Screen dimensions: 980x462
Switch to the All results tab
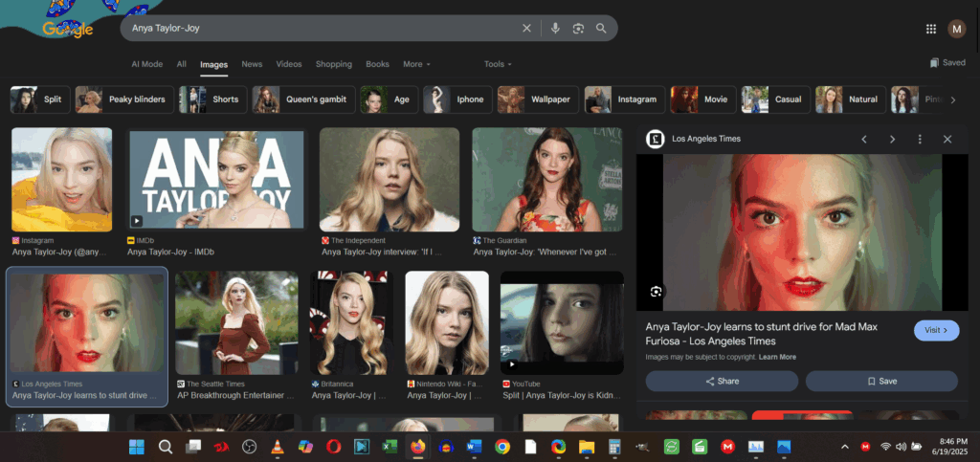pyautogui.click(x=181, y=64)
